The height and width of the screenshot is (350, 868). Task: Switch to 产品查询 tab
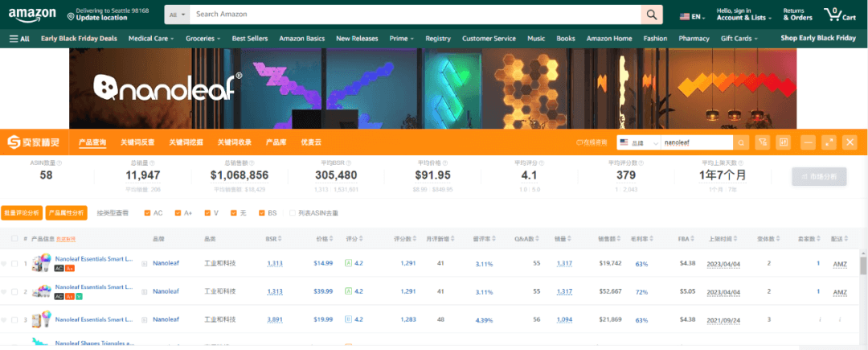pos(92,142)
